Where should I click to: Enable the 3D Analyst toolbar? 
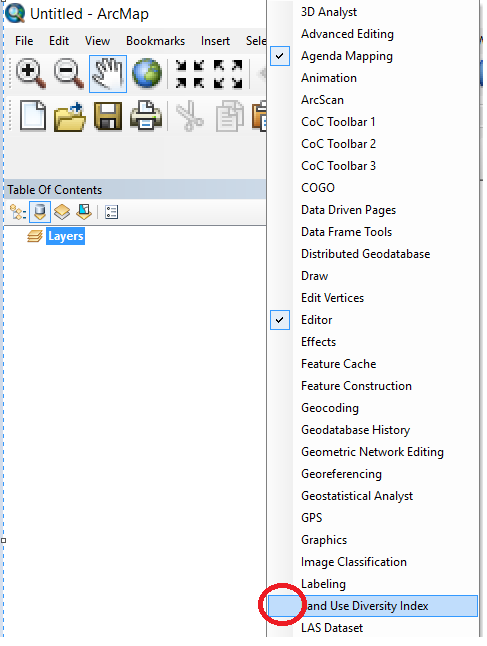(373, 12)
